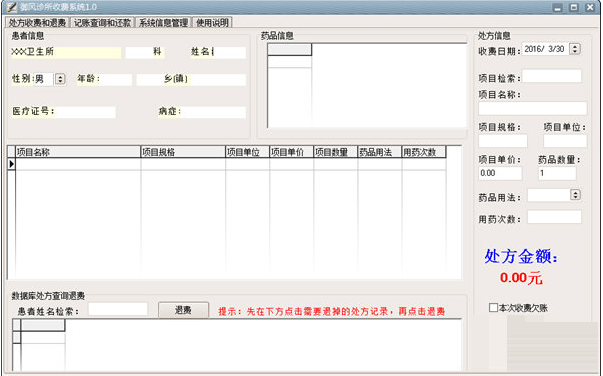
Task: Click the 患者姓名检索 search box
Action: pyautogui.click(x=118, y=309)
